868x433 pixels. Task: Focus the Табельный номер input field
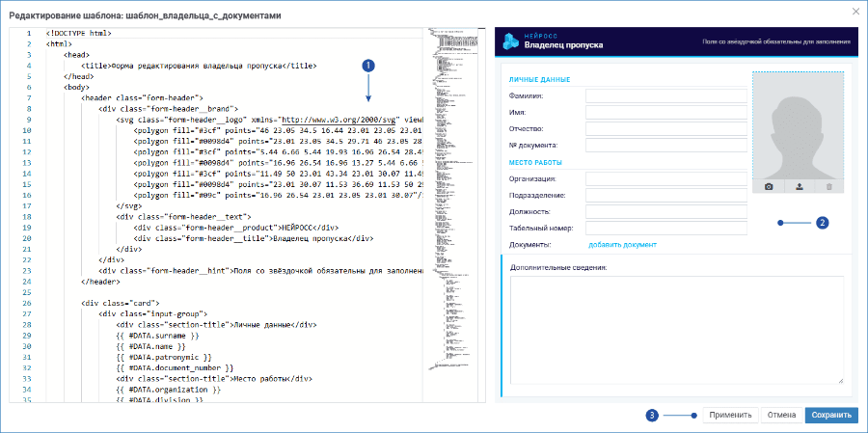coord(665,229)
